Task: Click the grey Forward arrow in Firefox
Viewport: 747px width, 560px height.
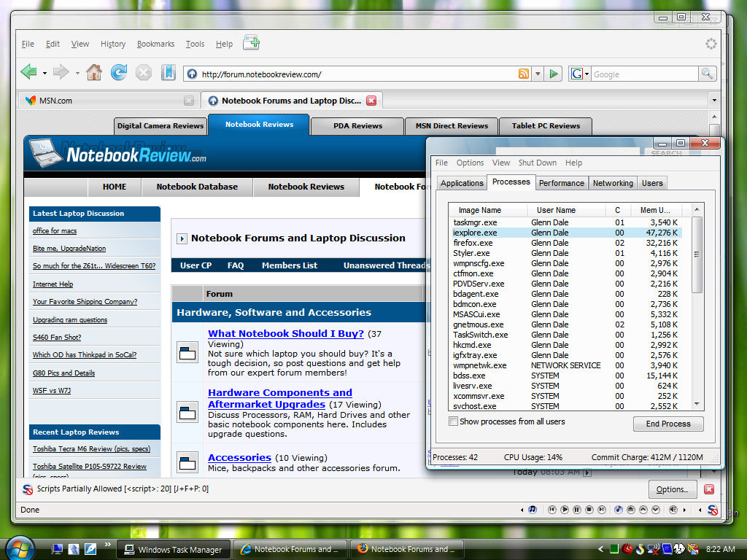Action: tap(61, 72)
